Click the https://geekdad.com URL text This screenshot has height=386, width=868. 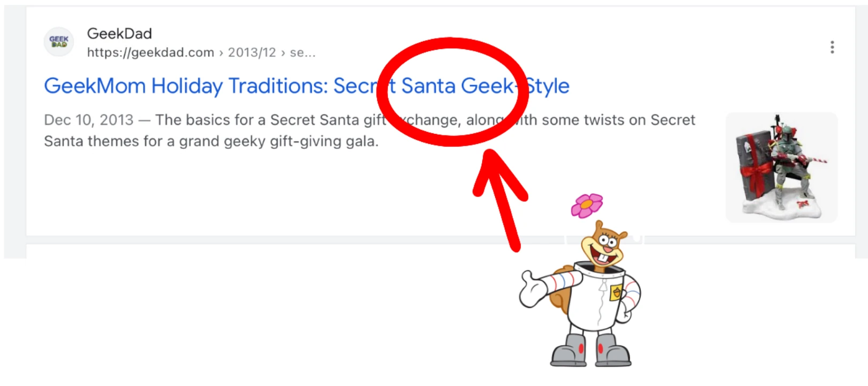[151, 52]
